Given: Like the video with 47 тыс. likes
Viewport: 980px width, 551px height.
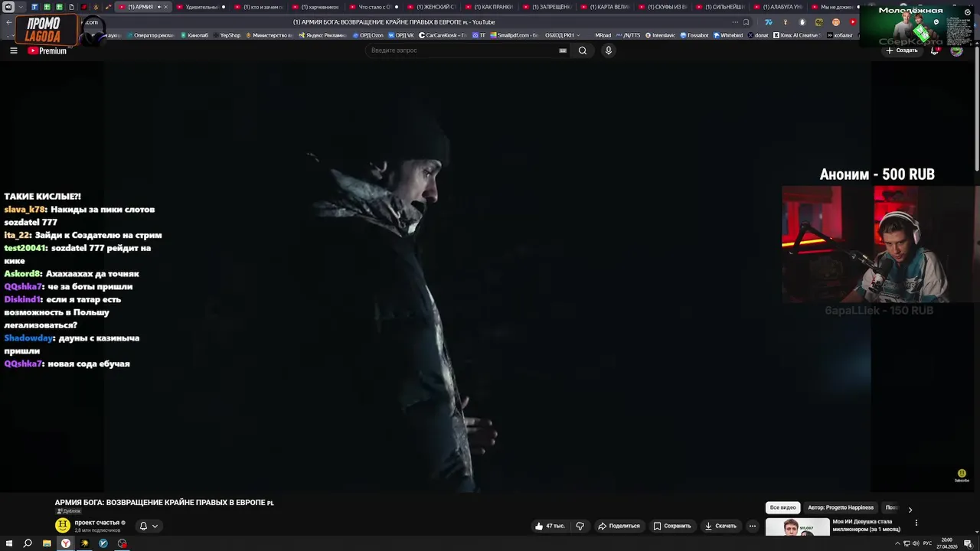Looking at the screenshot, I should click(x=550, y=526).
